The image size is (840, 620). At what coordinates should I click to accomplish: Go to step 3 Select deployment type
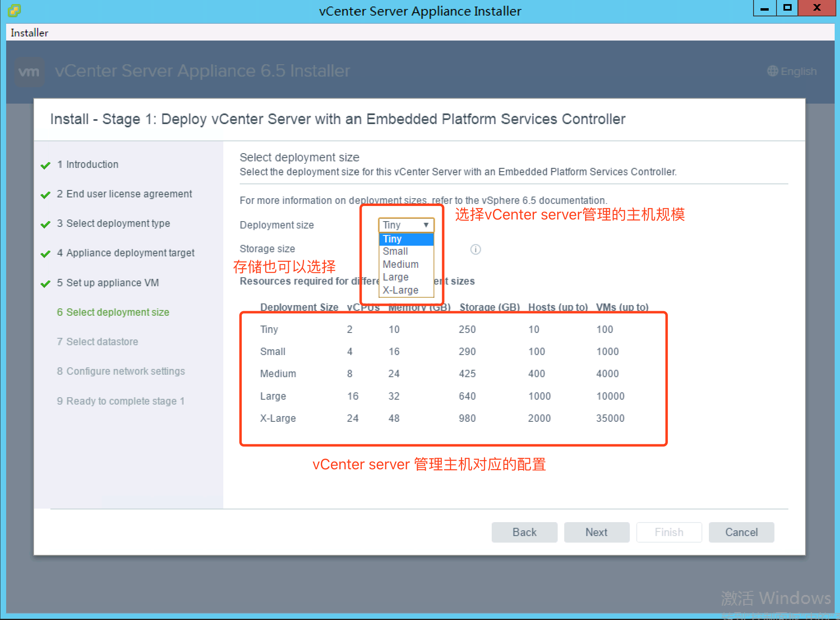[x=114, y=223]
